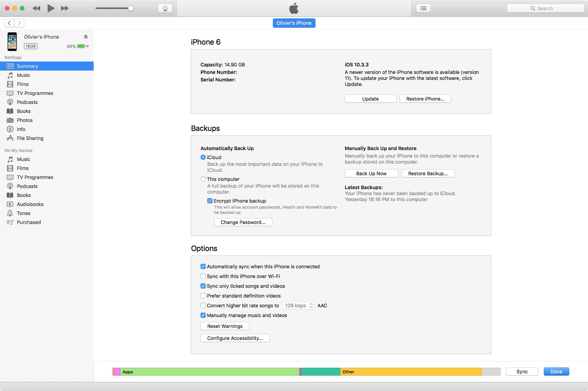Click the volume slider knob
The height and width of the screenshot is (391, 588).
pyautogui.click(x=131, y=8)
